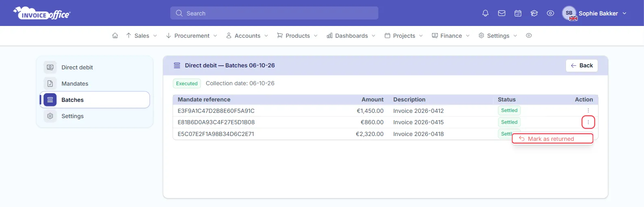The image size is (644, 207).
Task: Open the Accounts menu
Action: click(247, 36)
